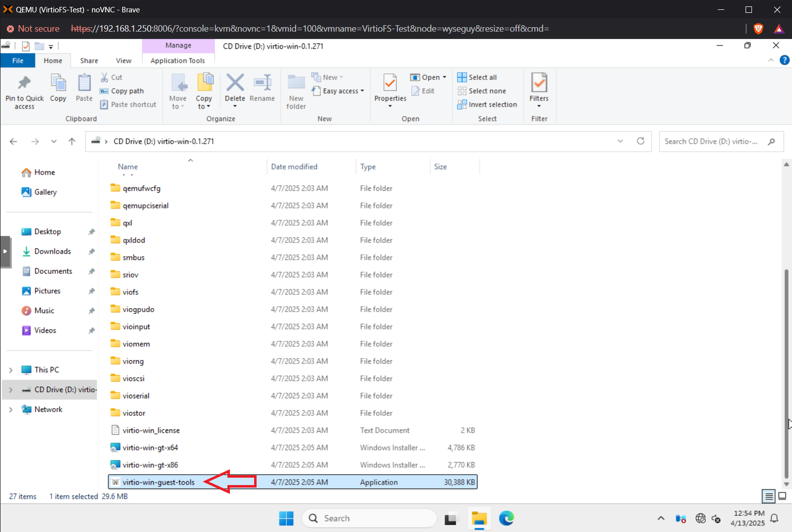Select Cut in Clipboard group

[x=112, y=77]
